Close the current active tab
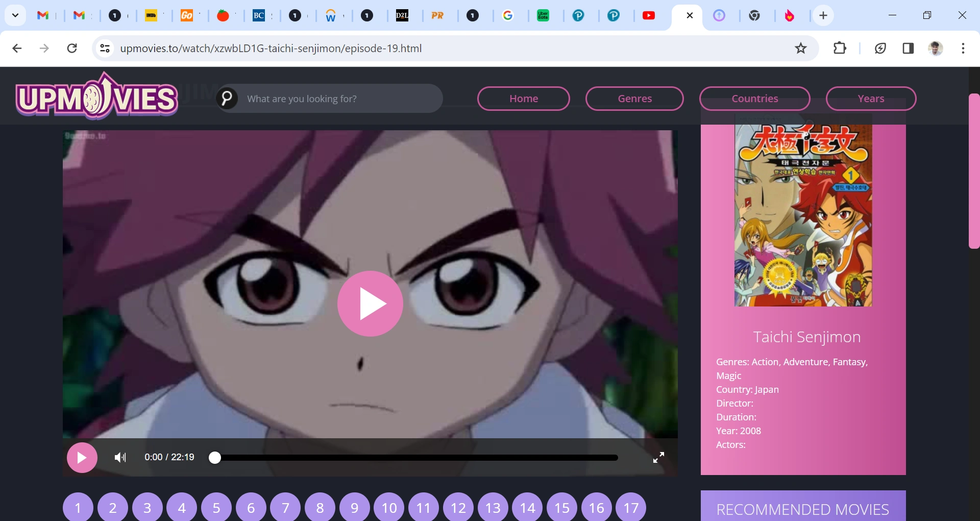This screenshot has width=980, height=521. [690, 15]
